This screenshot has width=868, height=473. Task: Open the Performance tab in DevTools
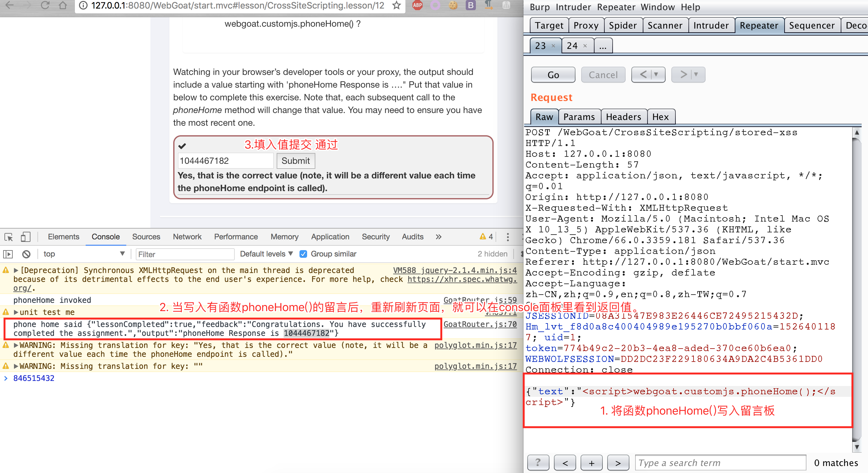[x=235, y=237]
